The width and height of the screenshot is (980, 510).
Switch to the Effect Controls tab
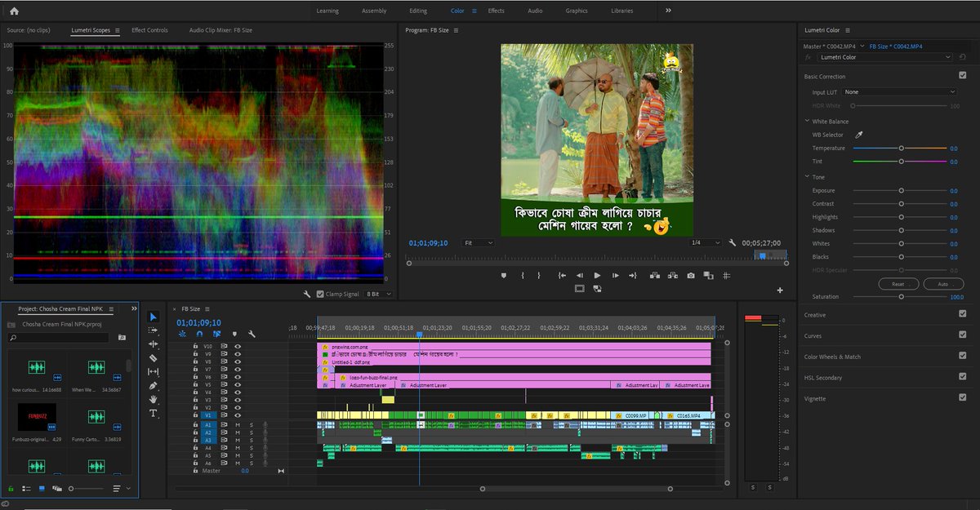click(149, 29)
